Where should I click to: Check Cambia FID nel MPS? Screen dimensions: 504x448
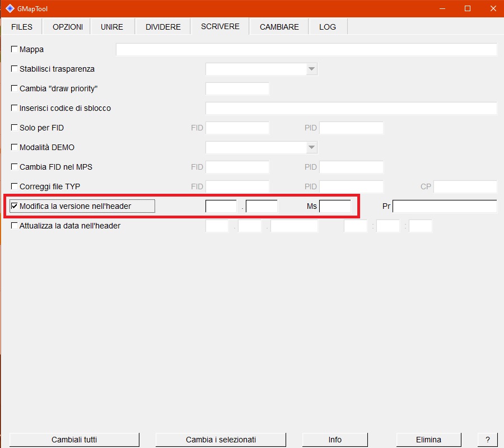click(14, 167)
